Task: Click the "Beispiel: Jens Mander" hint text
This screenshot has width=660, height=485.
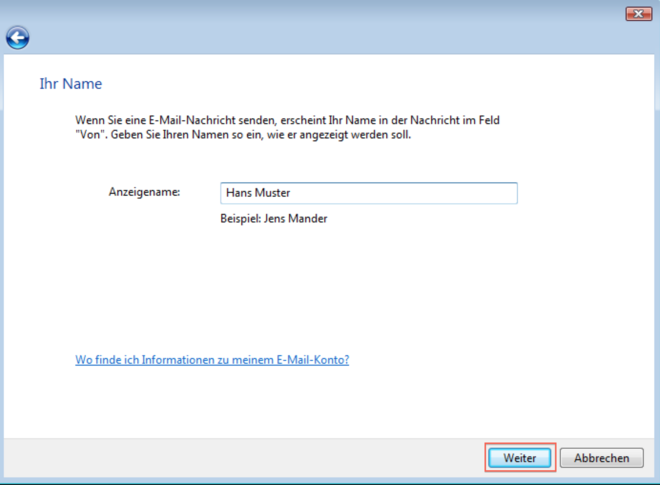Action: tap(273, 218)
